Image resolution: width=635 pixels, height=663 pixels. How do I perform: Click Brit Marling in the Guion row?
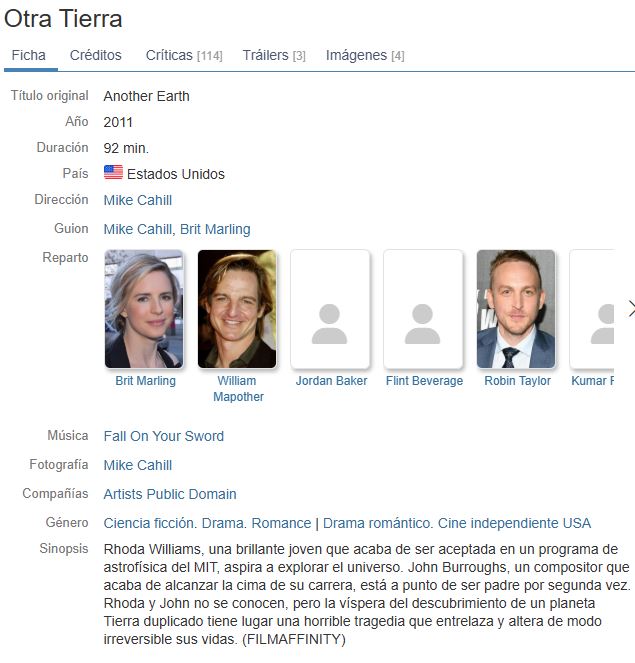(215, 229)
